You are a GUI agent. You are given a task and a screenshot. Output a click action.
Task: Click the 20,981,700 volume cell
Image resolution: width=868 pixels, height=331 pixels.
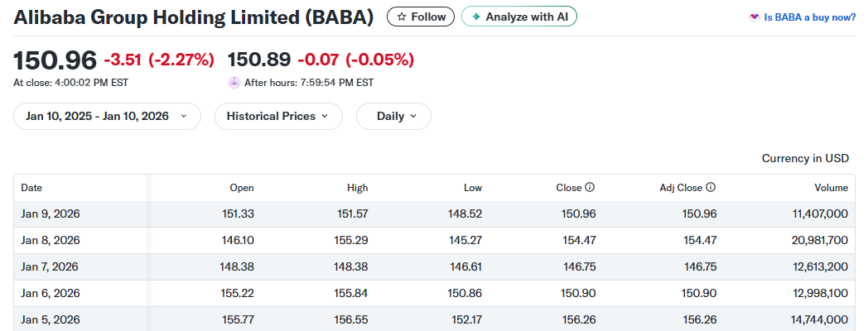tap(813, 240)
